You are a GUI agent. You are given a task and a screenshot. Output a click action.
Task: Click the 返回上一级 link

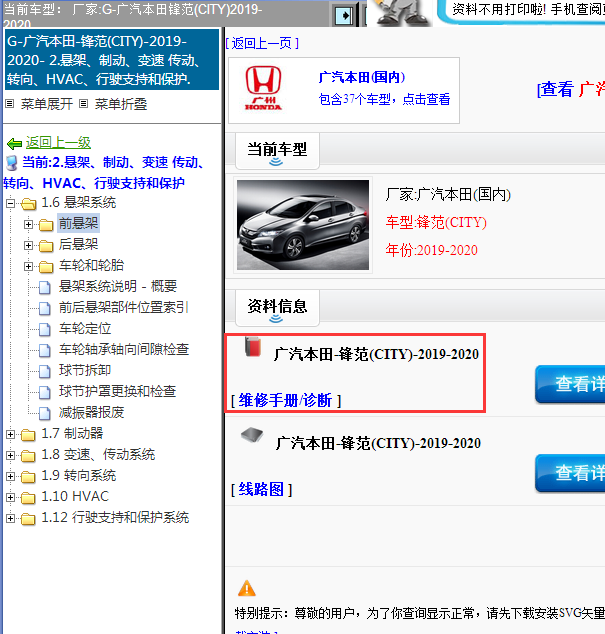[x=59, y=143]
